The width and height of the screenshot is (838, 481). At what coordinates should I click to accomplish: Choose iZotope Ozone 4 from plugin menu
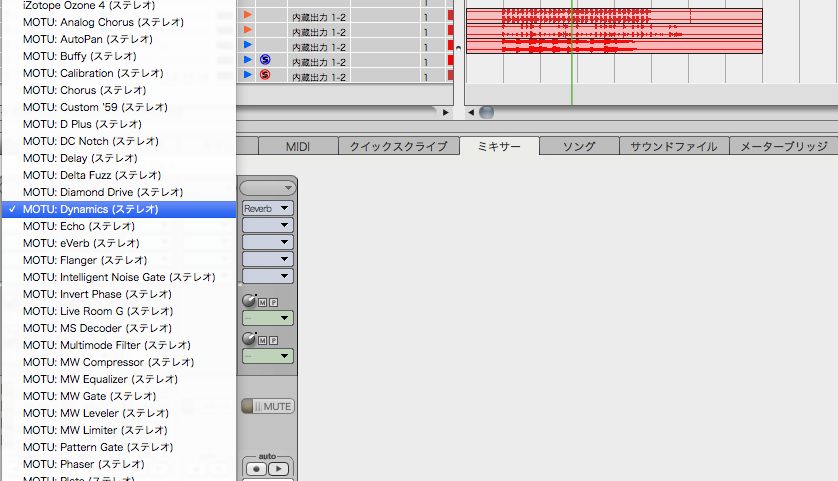(119, 5)
